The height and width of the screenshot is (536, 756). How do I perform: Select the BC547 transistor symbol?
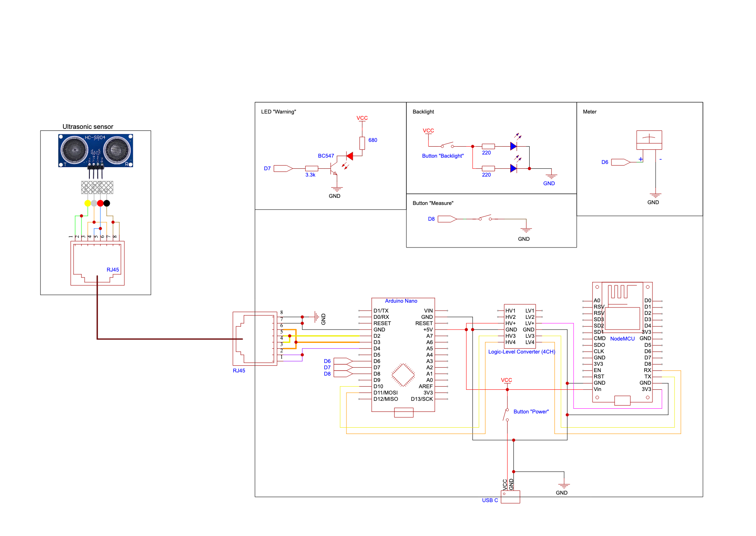pyautogui.click(x=334, y=168)
